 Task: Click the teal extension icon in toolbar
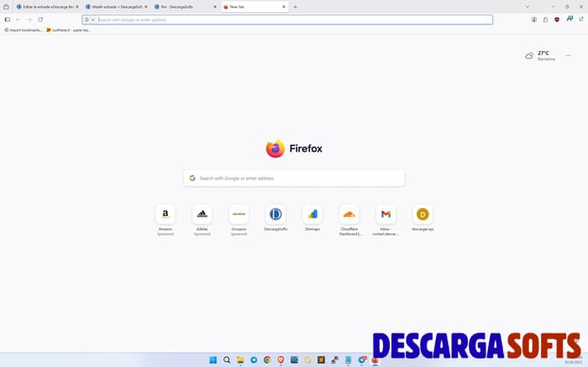[x=570, y=18]
